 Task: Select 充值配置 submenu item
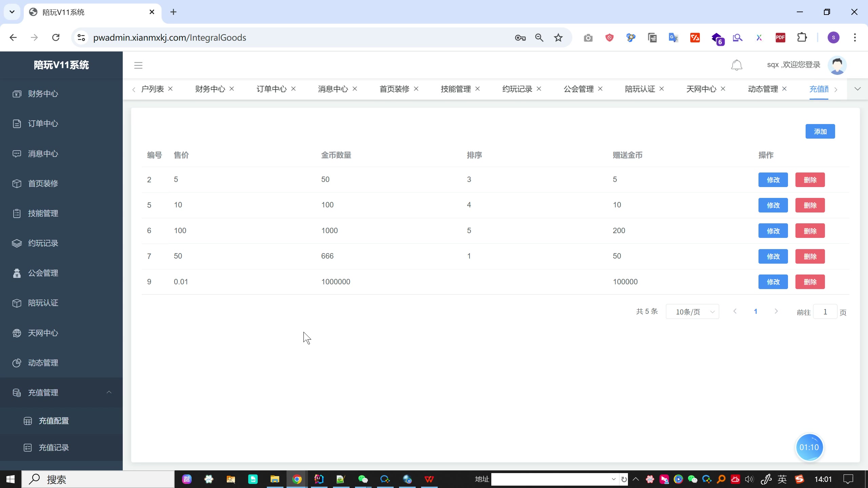(x=61, y=421)
